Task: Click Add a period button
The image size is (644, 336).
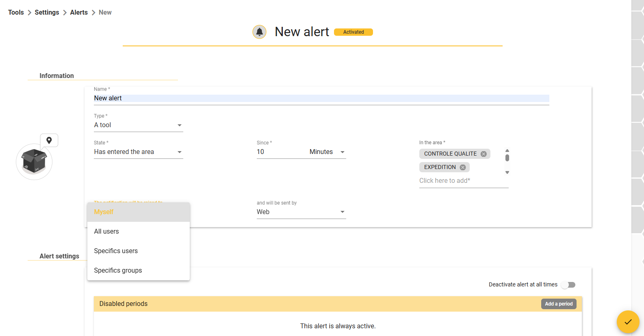Action: 559,304
